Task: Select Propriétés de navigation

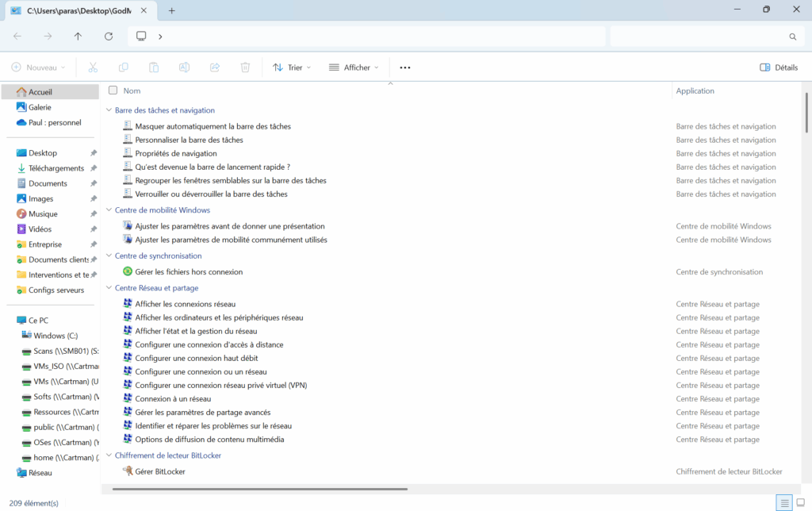Action: (x=176, y=153)
